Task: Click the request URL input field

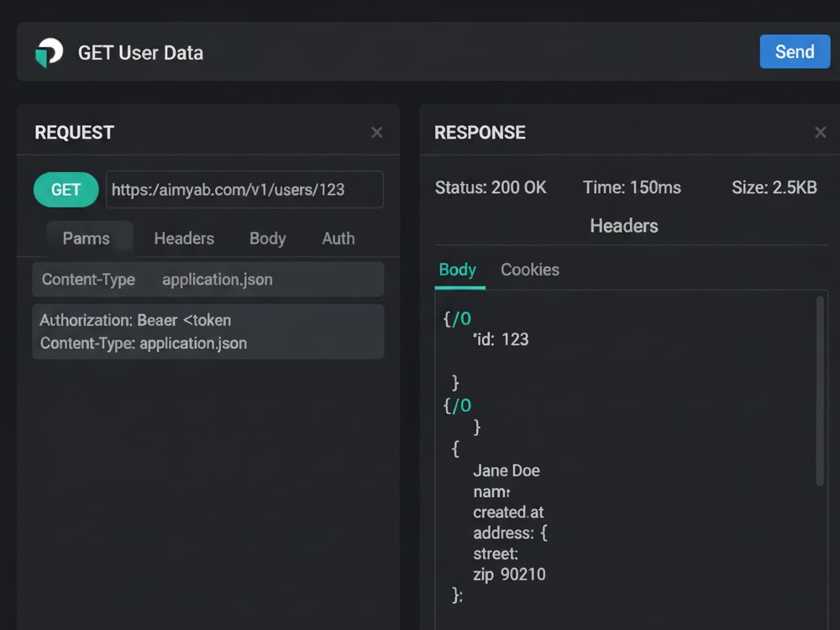Action: [244, 190]
